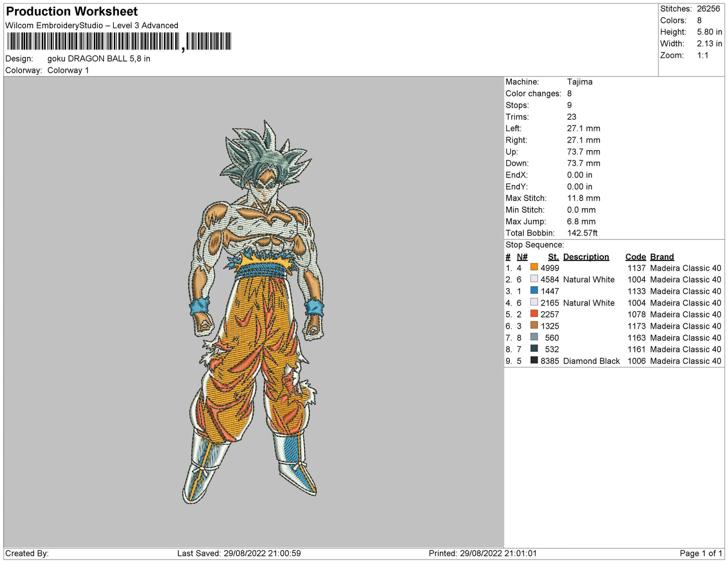The image size is (728, 563).
Task: Click the dark slate swatch for code 1161
Action: (534, 348)
